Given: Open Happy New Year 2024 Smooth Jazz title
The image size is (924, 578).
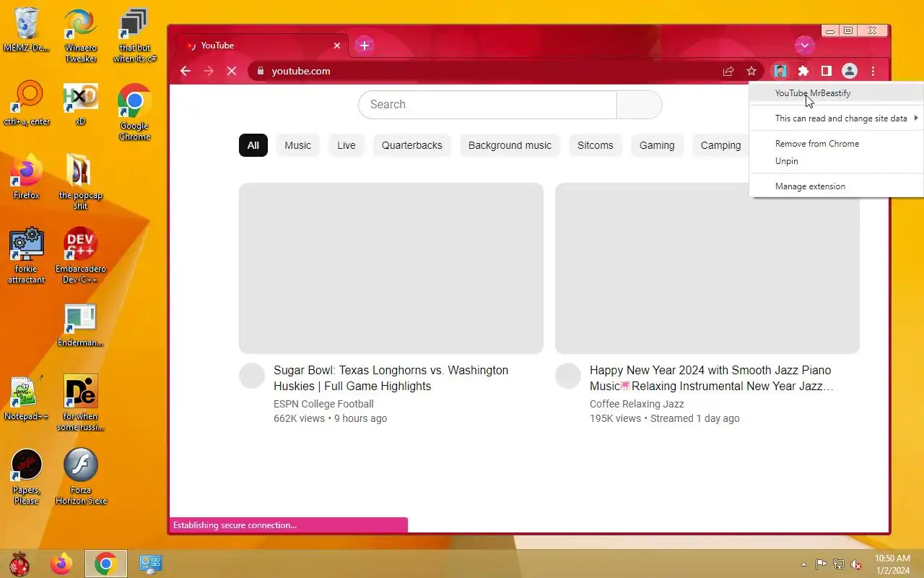Looking at the screenshot, I should (x=712, y=378).
